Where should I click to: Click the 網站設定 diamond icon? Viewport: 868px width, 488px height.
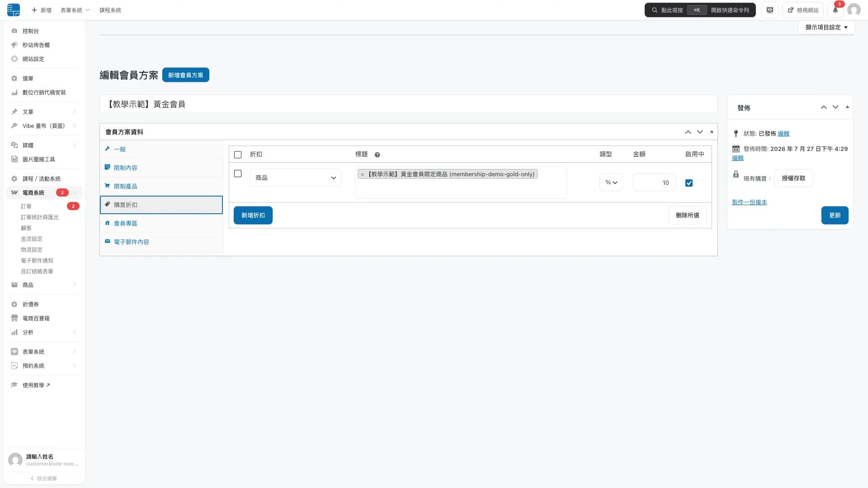pyautogui.click(x=14, y=59)
